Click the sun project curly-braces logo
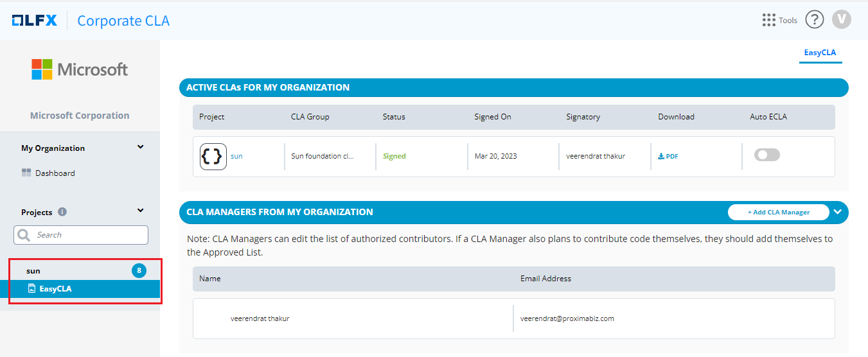 213,157
